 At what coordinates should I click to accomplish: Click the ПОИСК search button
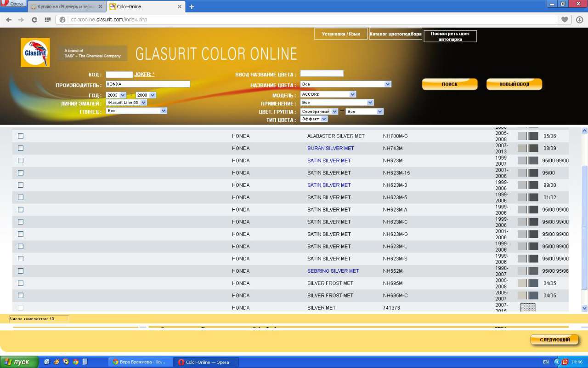450,84
